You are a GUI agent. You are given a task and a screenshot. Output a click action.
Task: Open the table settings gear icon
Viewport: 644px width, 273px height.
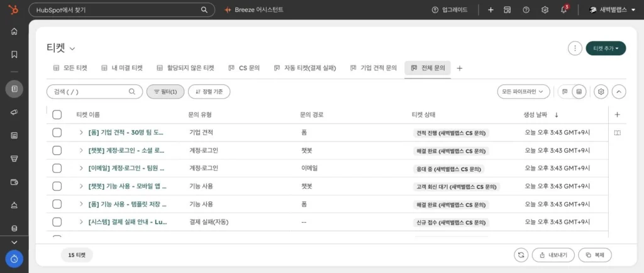pyautogui.click(x=601, y=92)
